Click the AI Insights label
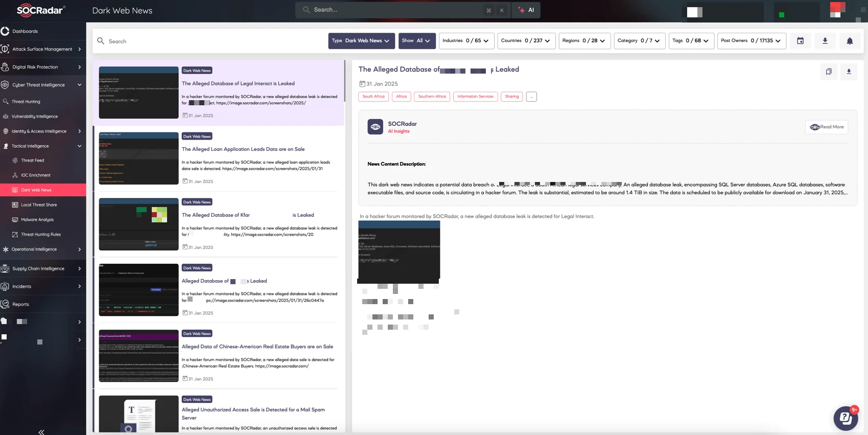The width and height of the screenshot is (868, 435). click(x=398, y=131)
